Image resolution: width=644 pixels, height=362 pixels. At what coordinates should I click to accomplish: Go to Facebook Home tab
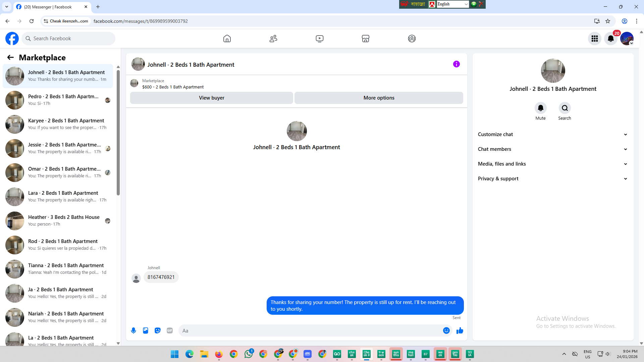[x=227, y=39]
